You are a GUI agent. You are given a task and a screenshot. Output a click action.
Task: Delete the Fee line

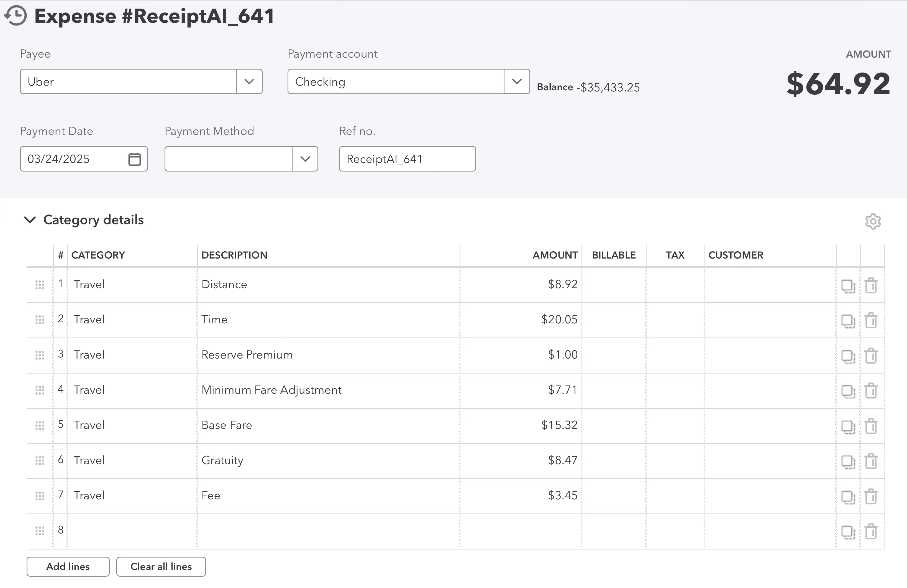coord(871,497)
